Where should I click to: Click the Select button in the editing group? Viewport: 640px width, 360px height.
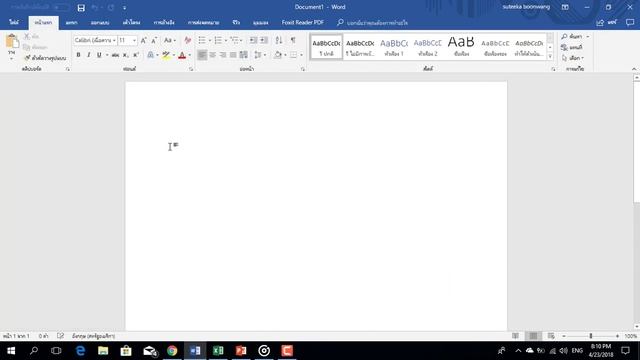pos(573,58)
